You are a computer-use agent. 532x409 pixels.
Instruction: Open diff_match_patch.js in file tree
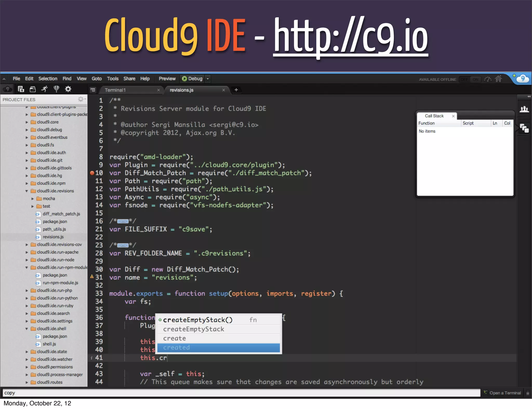pyautogui.click(x=61, y=214)
